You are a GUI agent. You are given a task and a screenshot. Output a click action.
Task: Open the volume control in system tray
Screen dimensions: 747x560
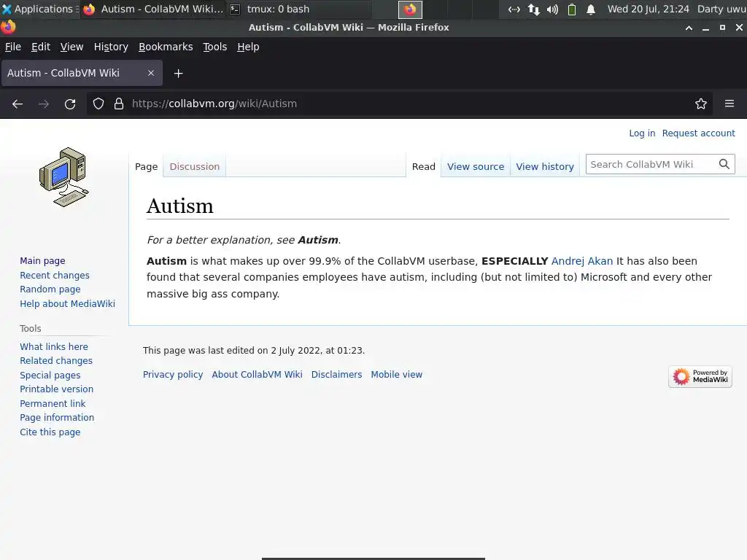point(552,9)
